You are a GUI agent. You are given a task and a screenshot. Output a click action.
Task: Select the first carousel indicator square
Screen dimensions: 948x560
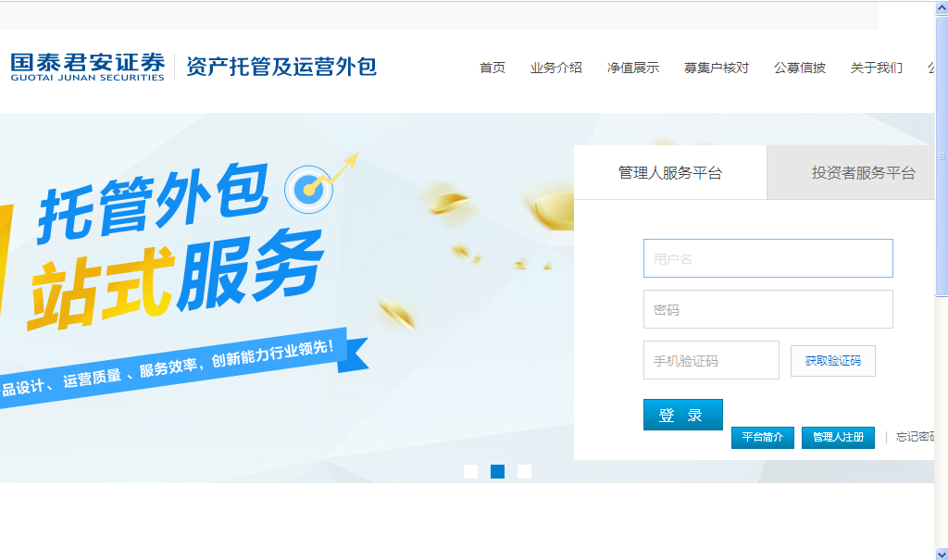(470, 472)
